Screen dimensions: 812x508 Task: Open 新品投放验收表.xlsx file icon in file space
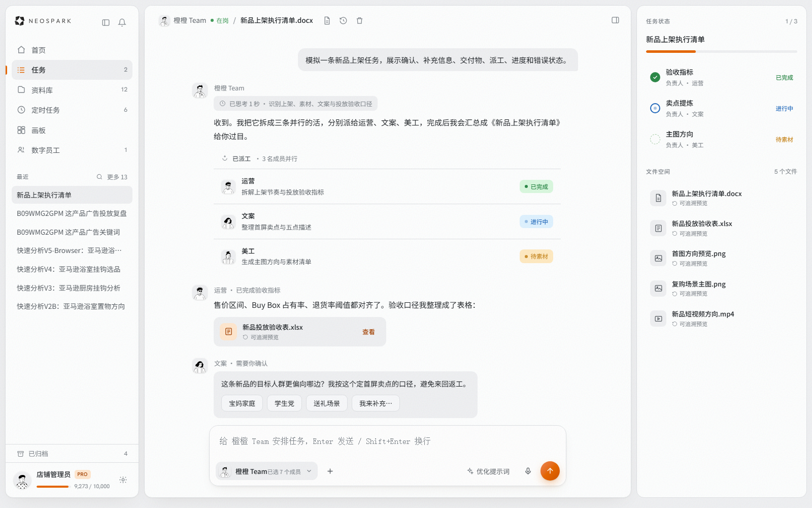pyautogui.click(x=658, y=228)
